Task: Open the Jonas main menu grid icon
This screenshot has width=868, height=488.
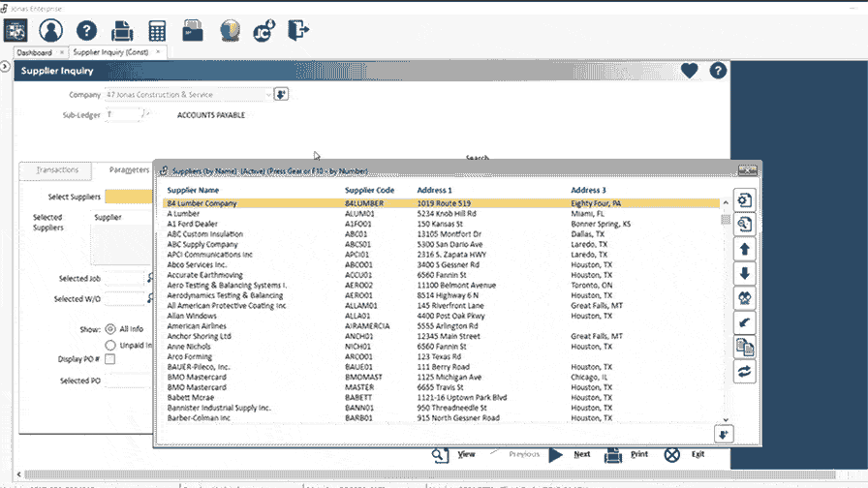Action: [15, 30]
